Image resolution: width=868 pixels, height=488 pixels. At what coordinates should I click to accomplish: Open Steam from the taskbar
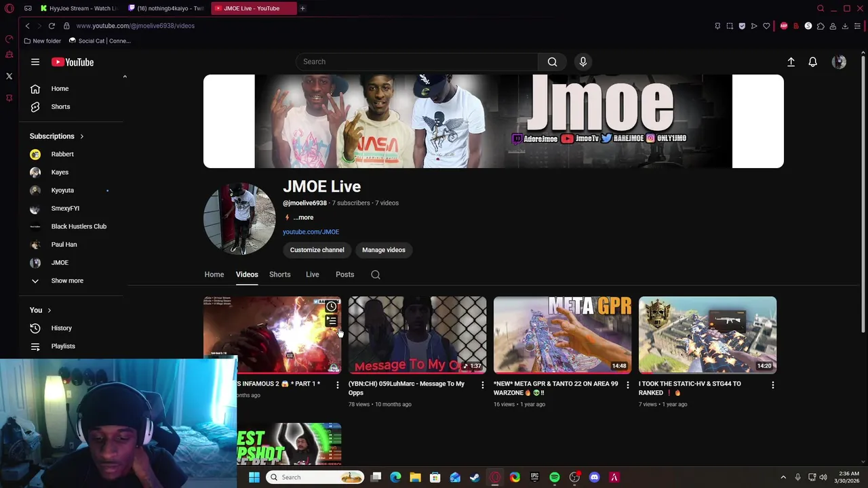click(x=475, y=477)
